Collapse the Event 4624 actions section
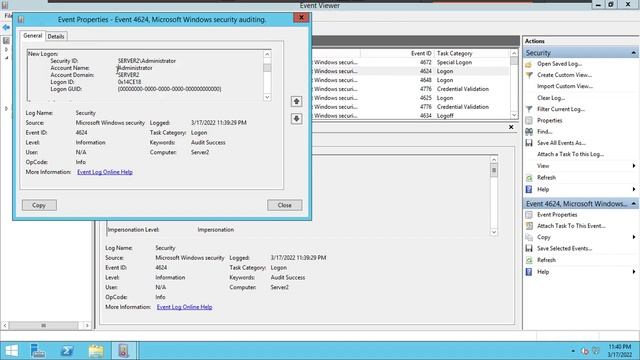The height and width of the screenshot is (360, 640). pos(633,204)
